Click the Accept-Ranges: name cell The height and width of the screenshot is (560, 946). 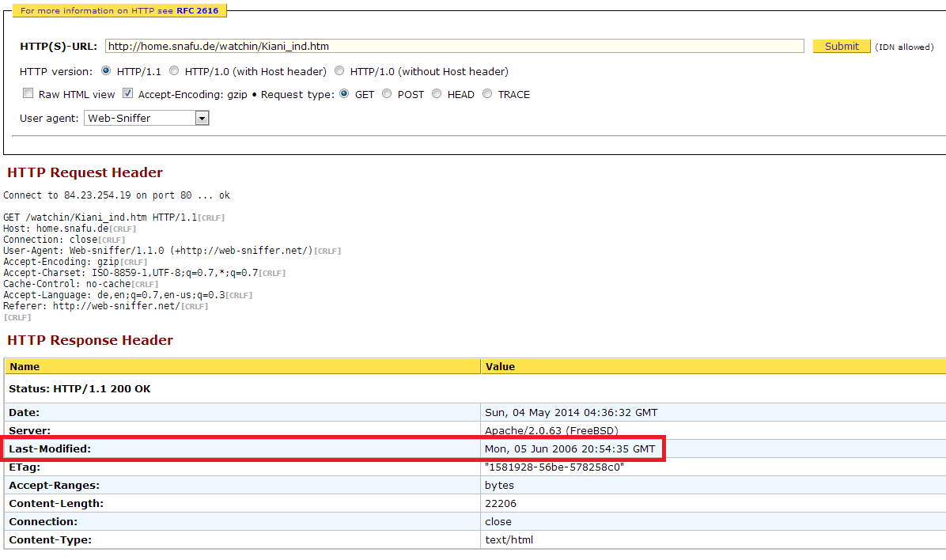[x=243, y=485]
